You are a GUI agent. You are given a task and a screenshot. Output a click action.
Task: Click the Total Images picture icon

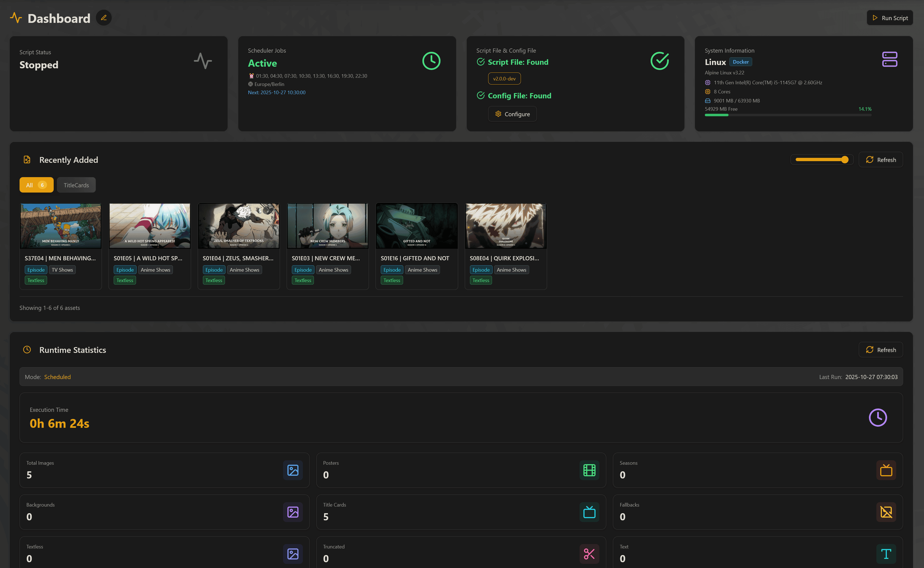[x=292, y=470]
